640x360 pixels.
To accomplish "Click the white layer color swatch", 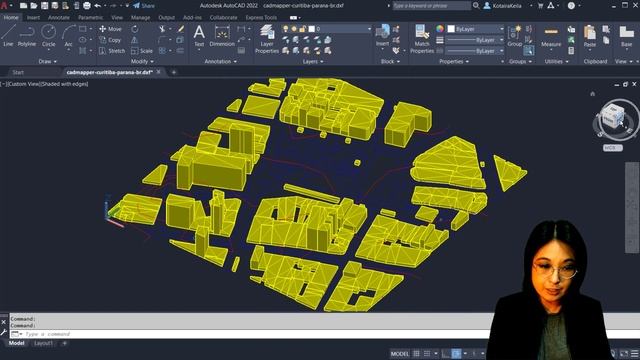I will 311,29.
